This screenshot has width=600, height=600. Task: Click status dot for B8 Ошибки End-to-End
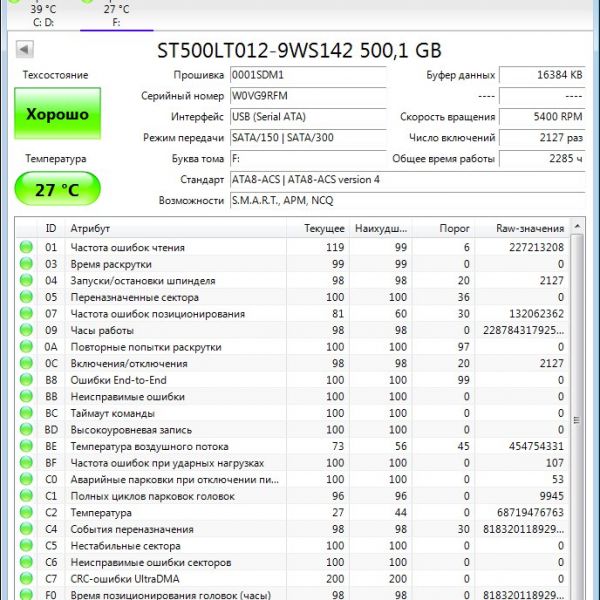point(26,380)
